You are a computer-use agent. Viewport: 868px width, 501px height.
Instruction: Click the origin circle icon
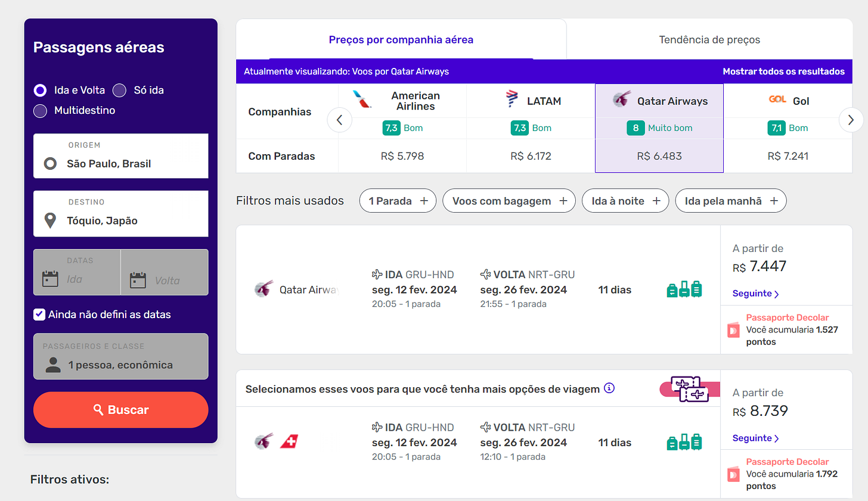pyautogui.click(x=51, y=163)
